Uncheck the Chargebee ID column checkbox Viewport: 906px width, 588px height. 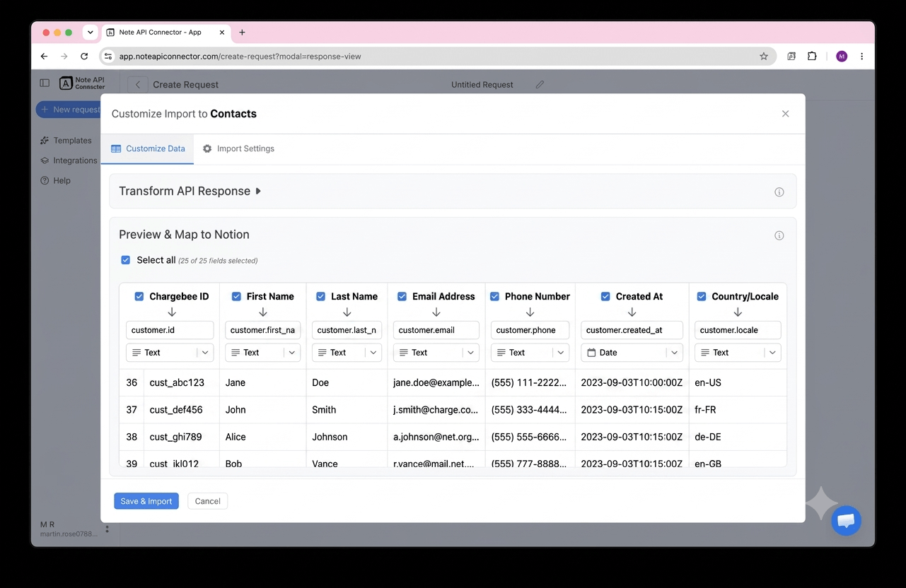tap(139, 296)
